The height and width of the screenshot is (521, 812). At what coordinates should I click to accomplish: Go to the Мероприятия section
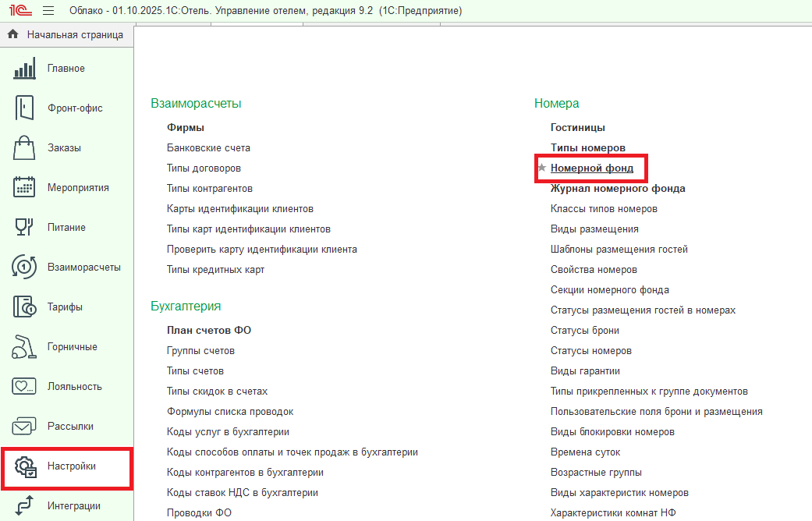pyautogui.click(x=66, y=187)
